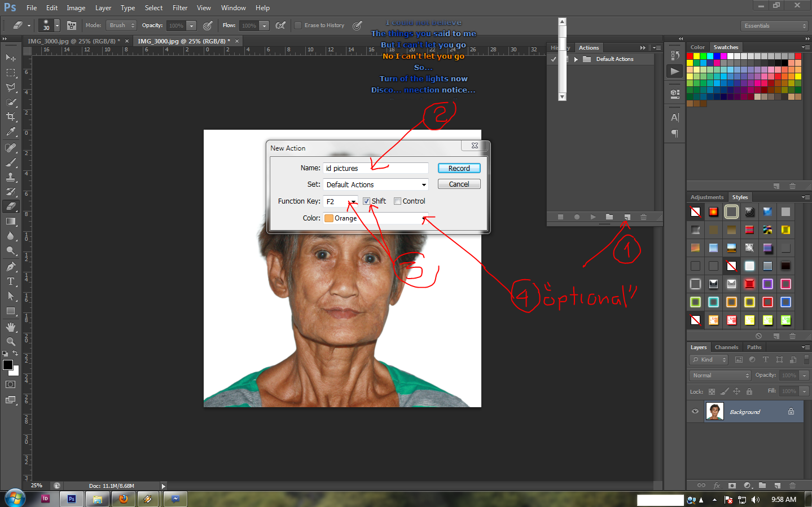Create a new layer in the Layers panel
This screenshot has height=507, width=812.
(x=778, y=485)
